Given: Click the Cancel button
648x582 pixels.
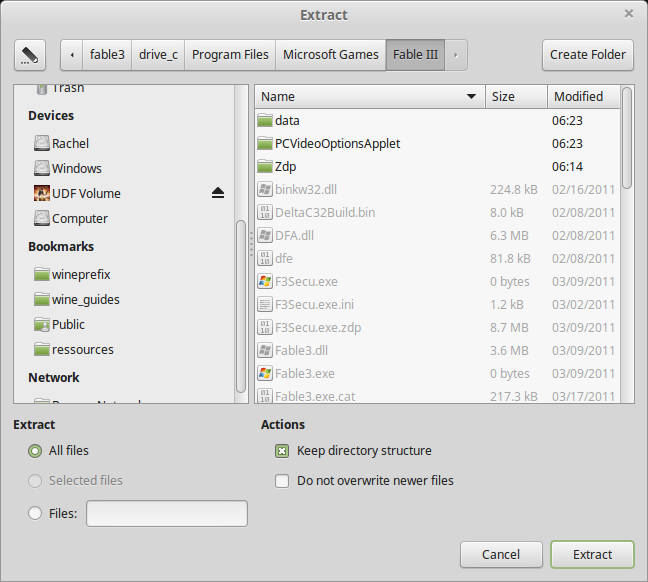Looking at the screenshot, I should point(501,554).
